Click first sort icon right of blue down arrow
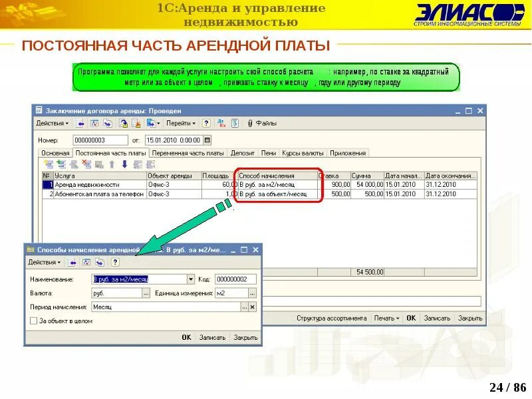The width and height of the screenshot is (532, 399). 138,164
